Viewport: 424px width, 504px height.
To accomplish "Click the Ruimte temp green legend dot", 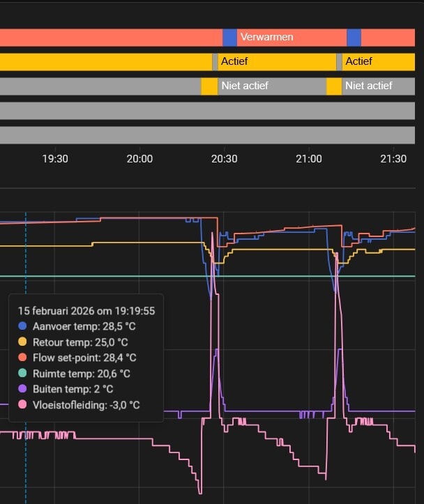I will point(22,373).
